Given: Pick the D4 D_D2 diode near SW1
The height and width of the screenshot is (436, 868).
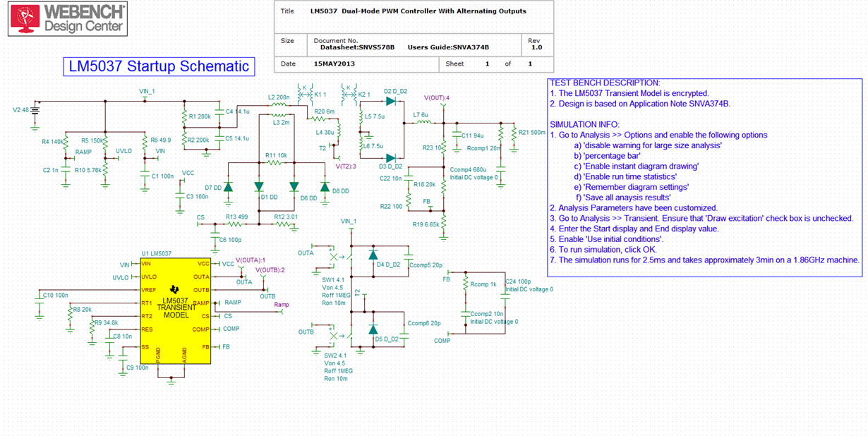Looking at the screenshot, I should tap(373, 255).
